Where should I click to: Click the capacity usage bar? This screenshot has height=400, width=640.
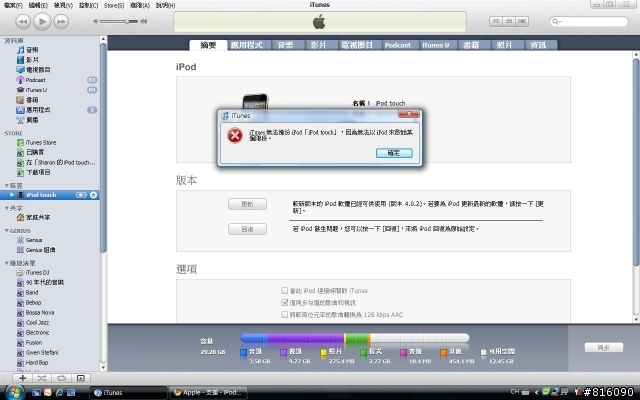355,338
